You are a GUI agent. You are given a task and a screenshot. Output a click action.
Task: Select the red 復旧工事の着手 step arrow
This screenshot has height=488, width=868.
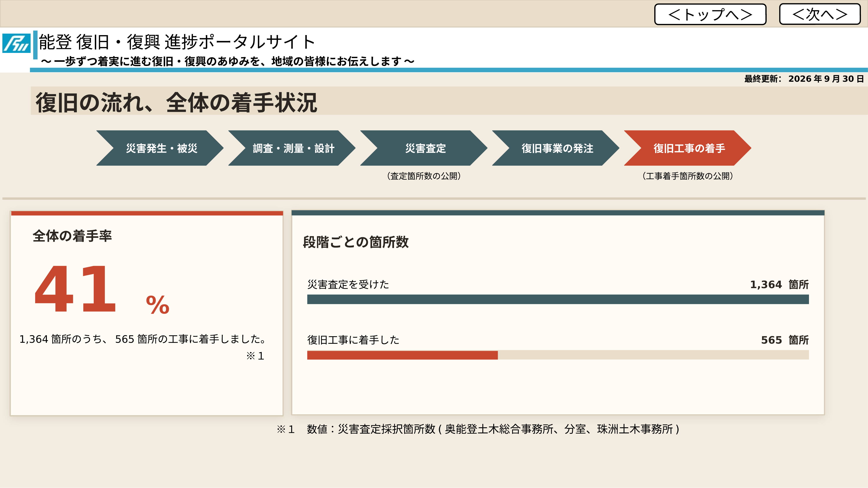[687, 148]
